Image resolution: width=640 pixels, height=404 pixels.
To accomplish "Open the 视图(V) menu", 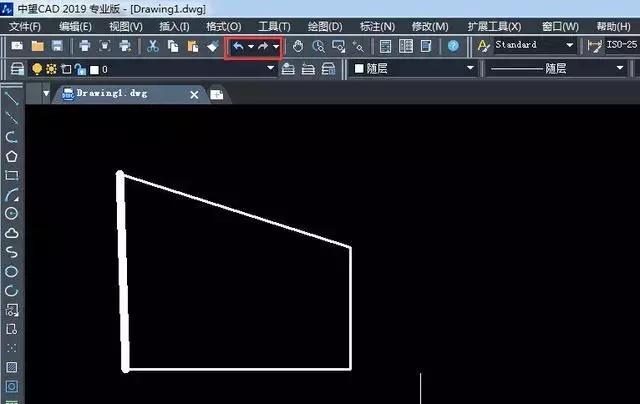I will coord(126,27).
